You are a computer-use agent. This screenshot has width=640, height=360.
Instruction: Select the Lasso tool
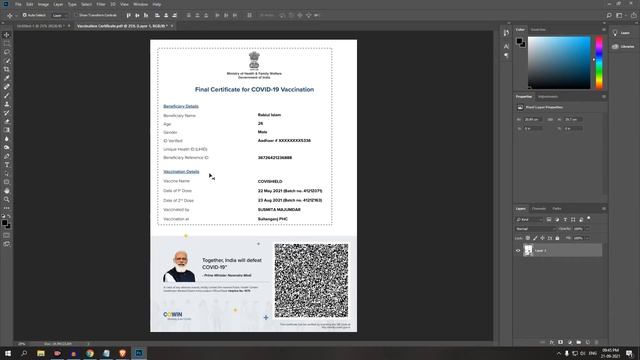pyautogui.click(x=7, y=52)
